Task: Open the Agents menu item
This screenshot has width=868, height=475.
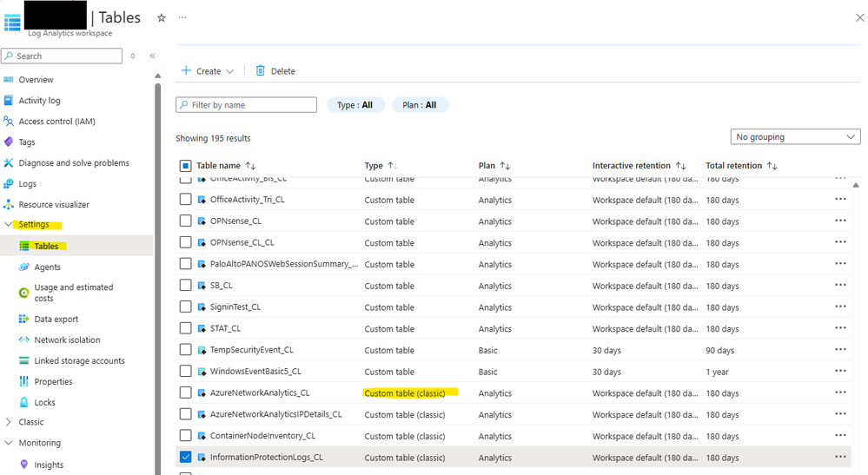Action: tap(47, 267)
